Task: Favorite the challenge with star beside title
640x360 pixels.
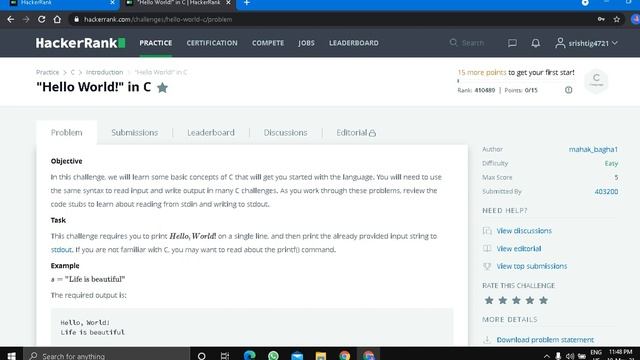Action: coord(162,88)
